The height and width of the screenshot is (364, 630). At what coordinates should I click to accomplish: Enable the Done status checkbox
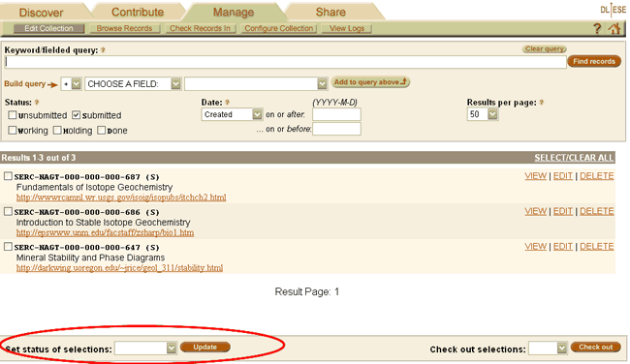click(101, 130)
